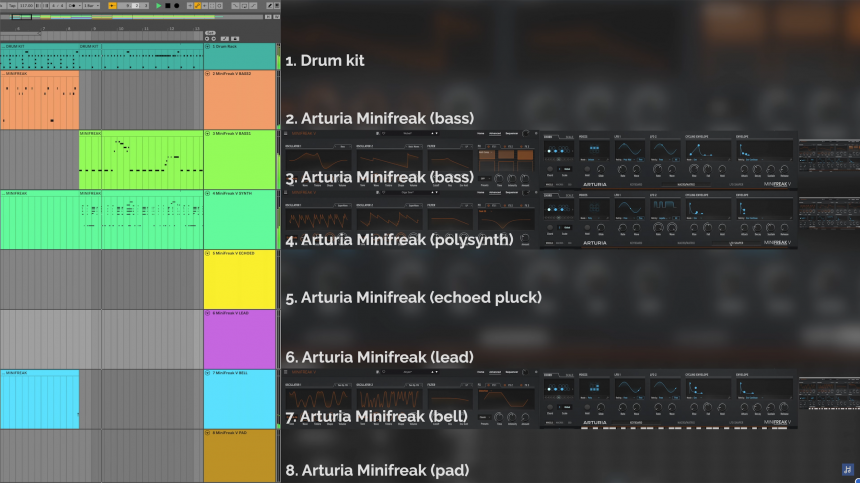Open Sequencer tab in polysynth Minifreak window
Image resolution: width=860 pixels, height=483 pixels.
point(512,192)
